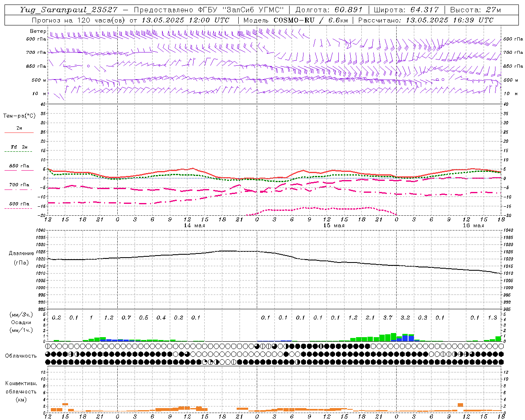The image size is (525, 420).
Task: Click the Давление panel label
Action: (x=21, y=253)
